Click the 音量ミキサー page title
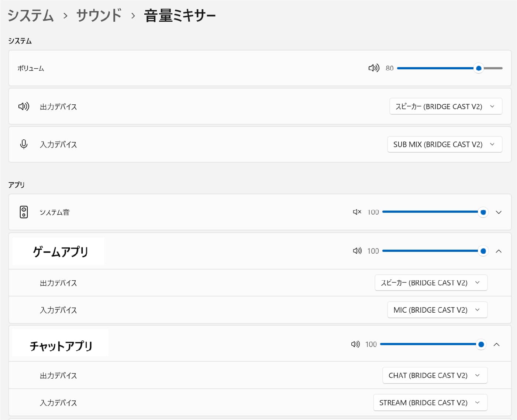 (180, 15)
